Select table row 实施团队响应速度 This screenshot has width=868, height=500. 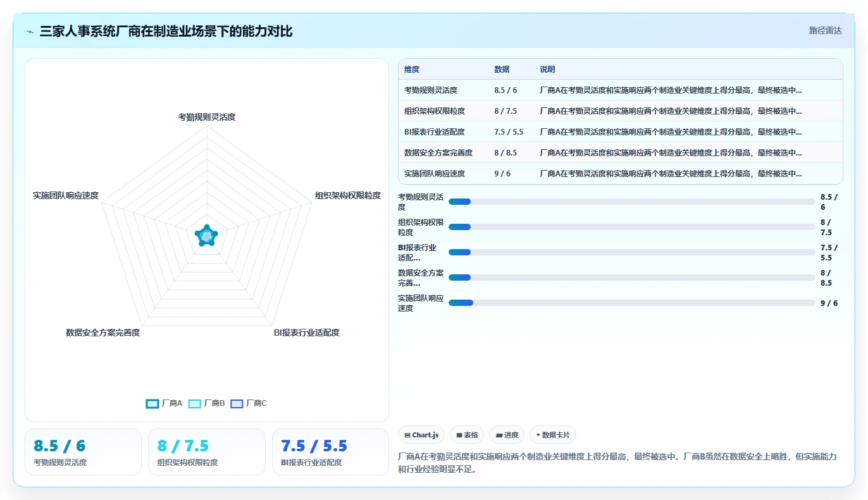click(x=621, y=174)
